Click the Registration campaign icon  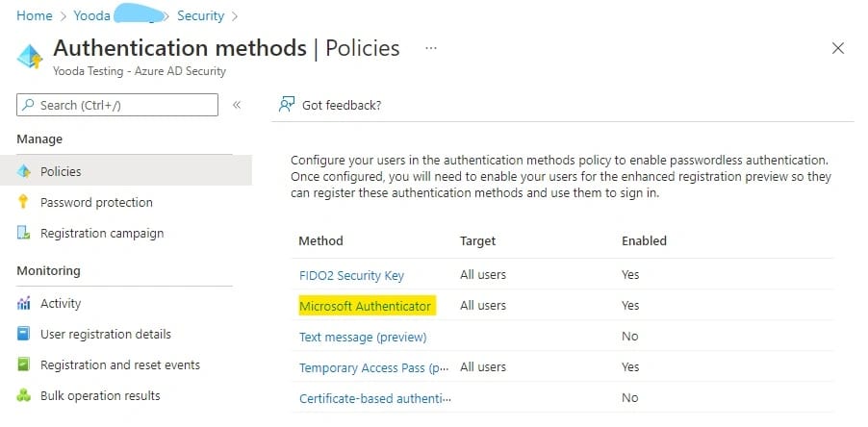click(x=24, y=233)
